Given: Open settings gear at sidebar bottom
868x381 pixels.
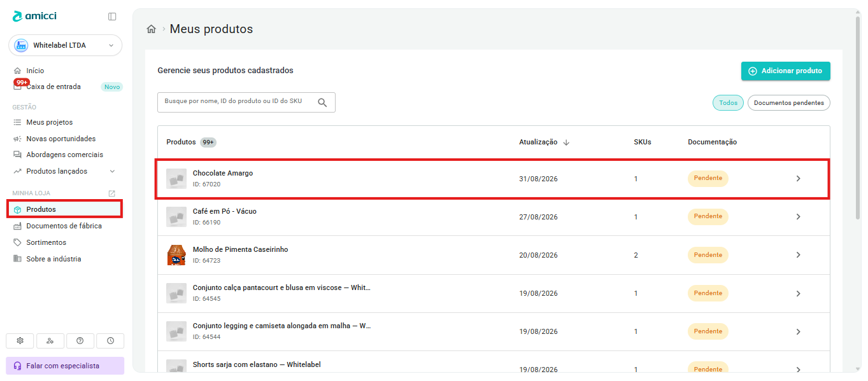Looking at the screenshot, I should (x=20, y=341).
